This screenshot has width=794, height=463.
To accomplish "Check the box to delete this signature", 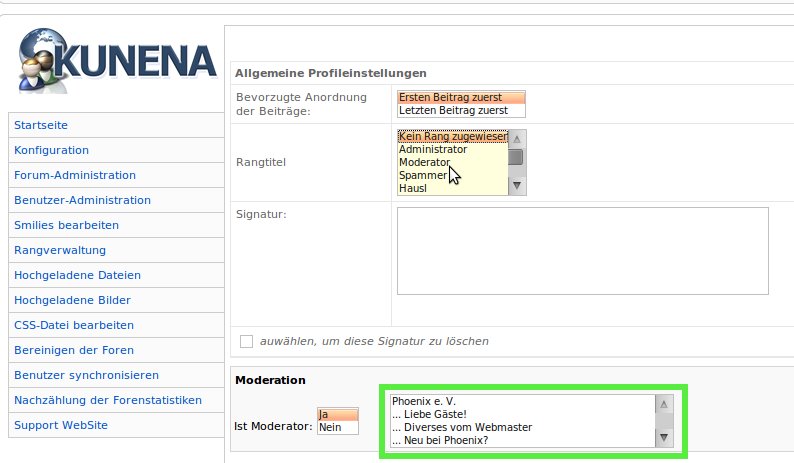I will 247,341.
